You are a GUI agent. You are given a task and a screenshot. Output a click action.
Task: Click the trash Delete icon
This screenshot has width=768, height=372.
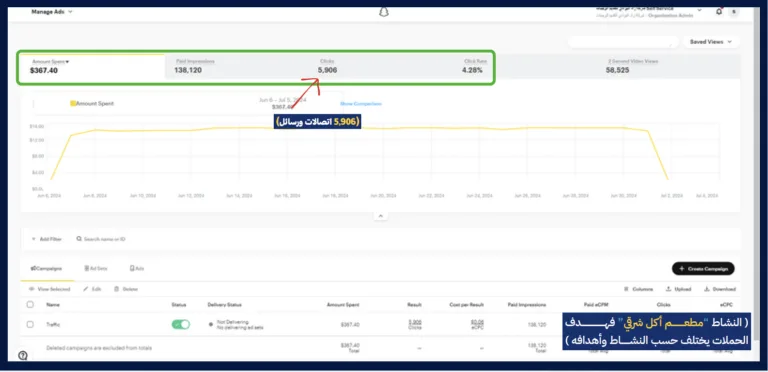click(x=117, y=289)
